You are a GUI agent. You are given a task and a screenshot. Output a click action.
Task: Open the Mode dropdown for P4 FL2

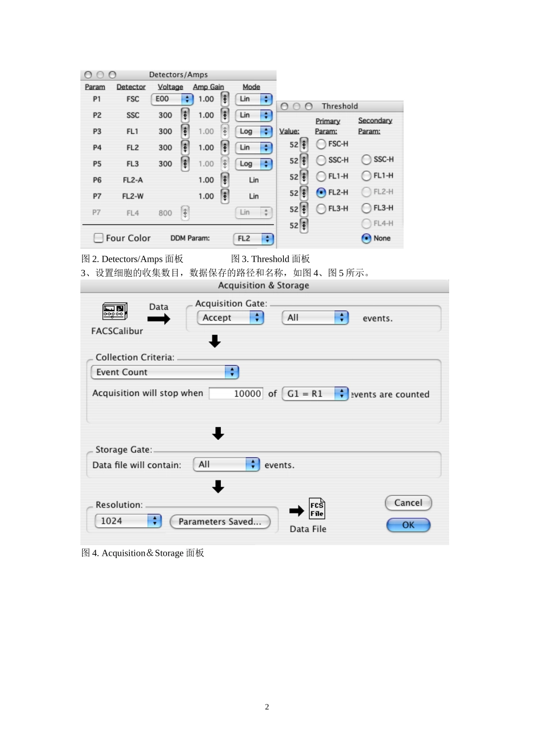[254, 148]
